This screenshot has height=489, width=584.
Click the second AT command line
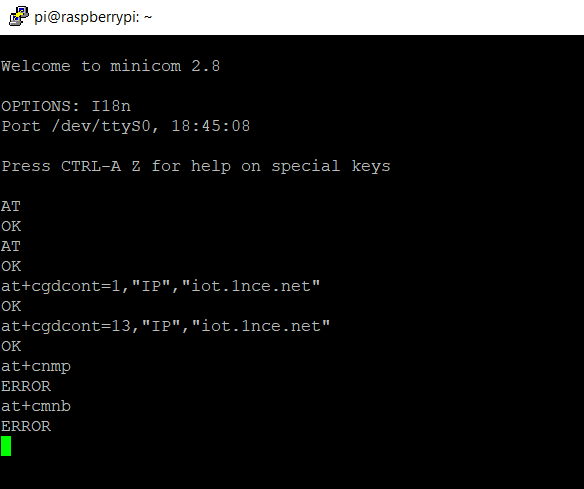click(11, 246)
